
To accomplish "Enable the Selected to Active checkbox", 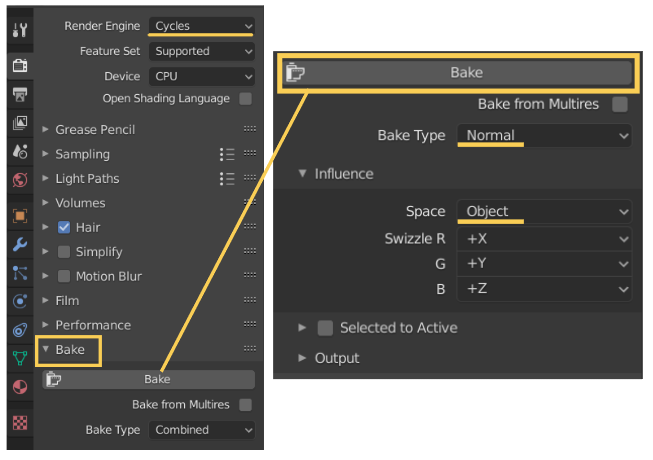I will tap(325, 328).
